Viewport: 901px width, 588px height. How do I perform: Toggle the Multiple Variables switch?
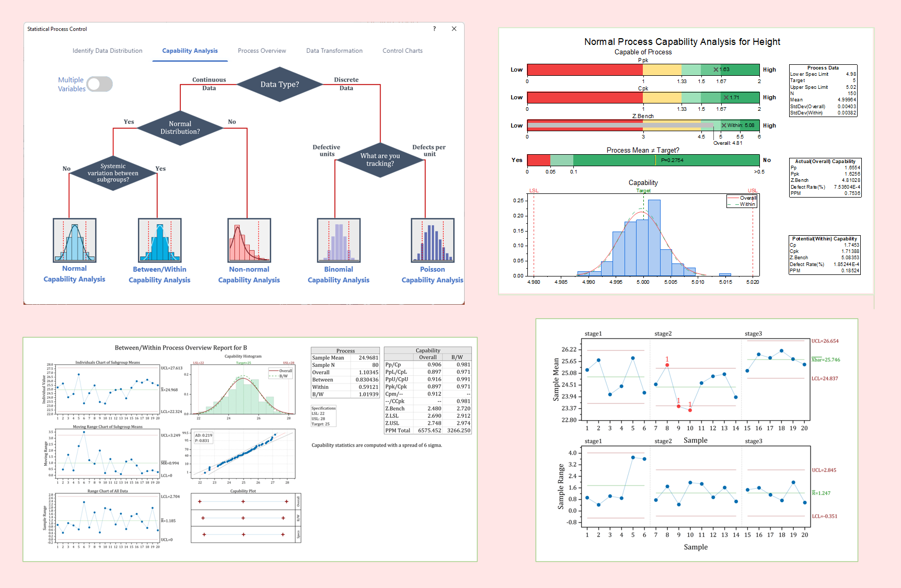99,84
